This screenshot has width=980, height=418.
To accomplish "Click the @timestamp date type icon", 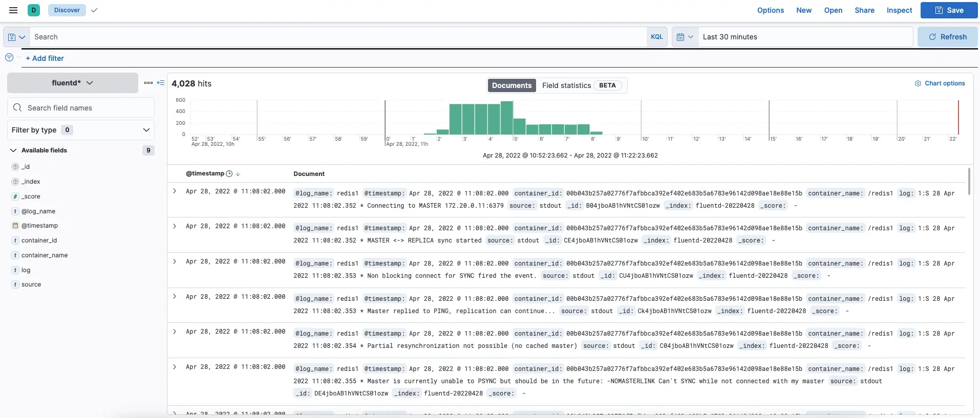I will [x=15, y=226].
